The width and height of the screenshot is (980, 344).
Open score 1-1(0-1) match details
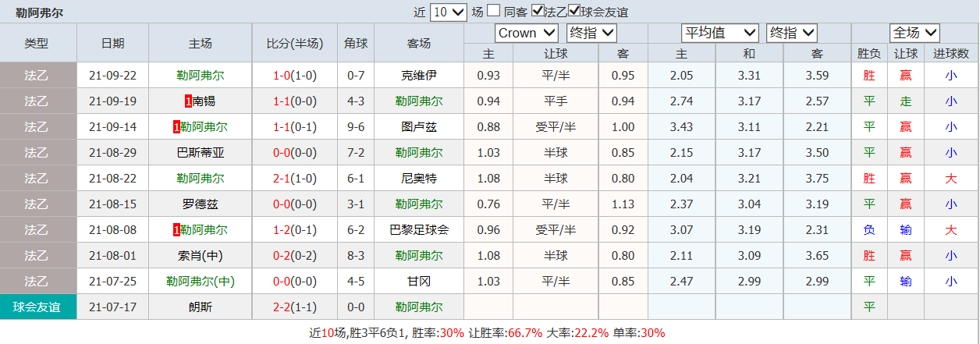(295, 126)
